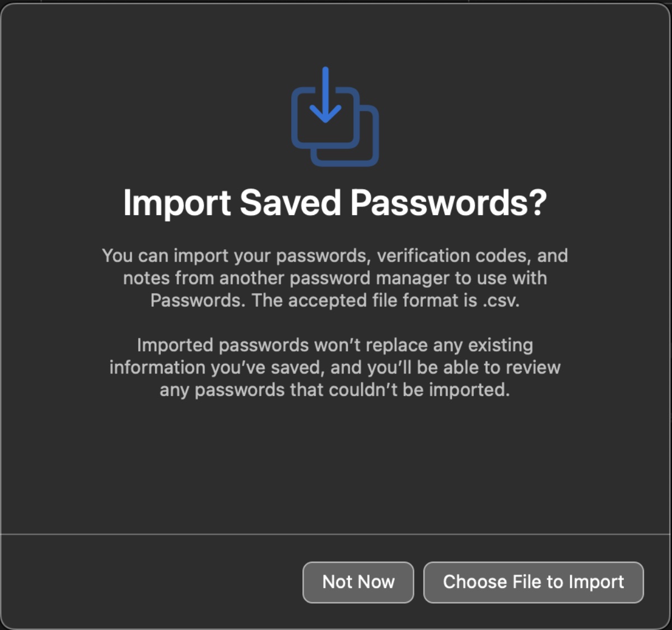Click the line "Imported passwords won't replace any existing"

click(335, 345)
